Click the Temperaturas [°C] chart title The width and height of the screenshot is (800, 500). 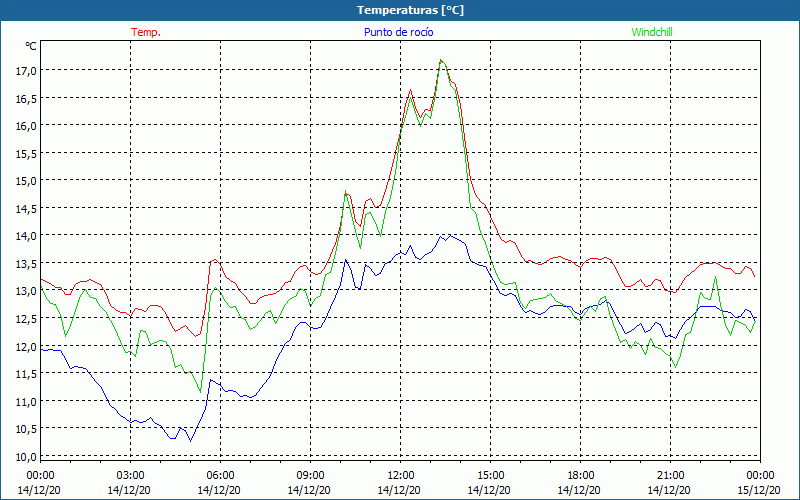point(410,10)
